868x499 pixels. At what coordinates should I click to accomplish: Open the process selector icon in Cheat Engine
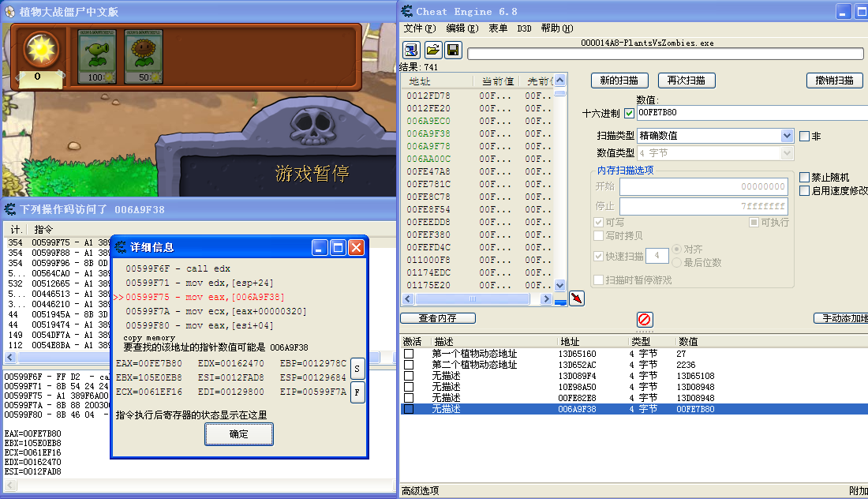coord(411,51)
